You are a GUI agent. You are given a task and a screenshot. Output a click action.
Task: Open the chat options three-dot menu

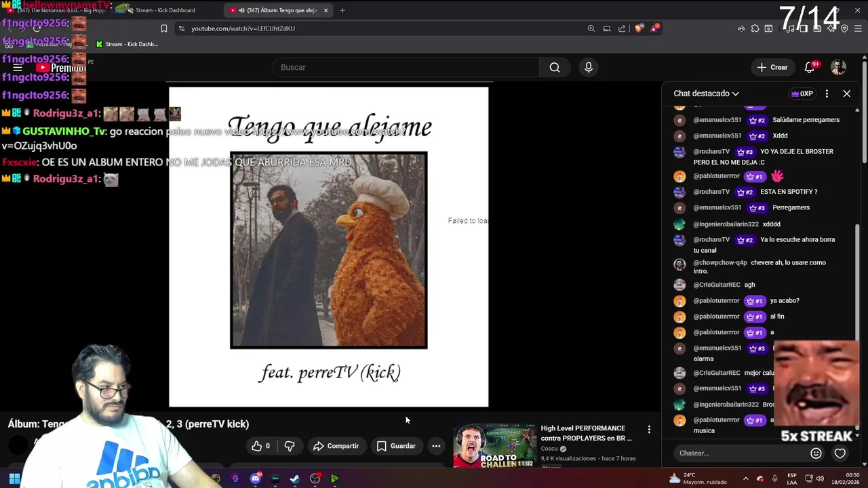tap(827, 94)
